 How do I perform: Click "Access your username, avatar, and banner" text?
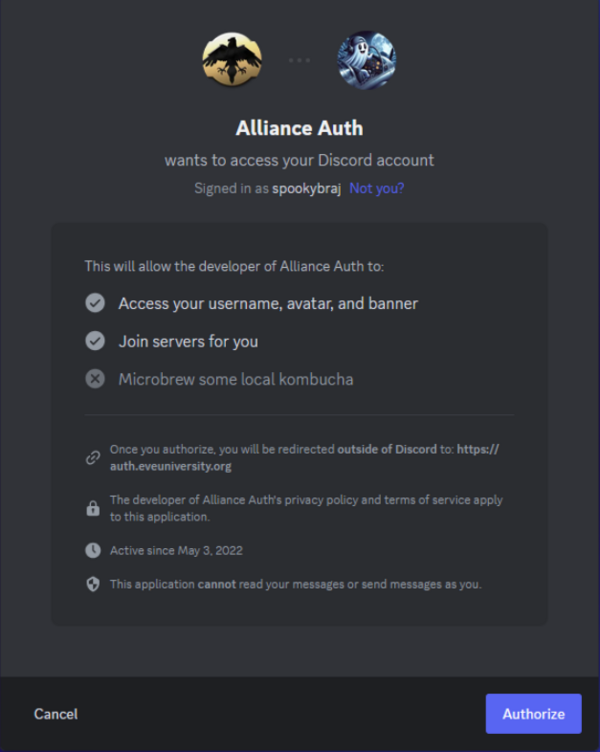click(x=268, y=303)
